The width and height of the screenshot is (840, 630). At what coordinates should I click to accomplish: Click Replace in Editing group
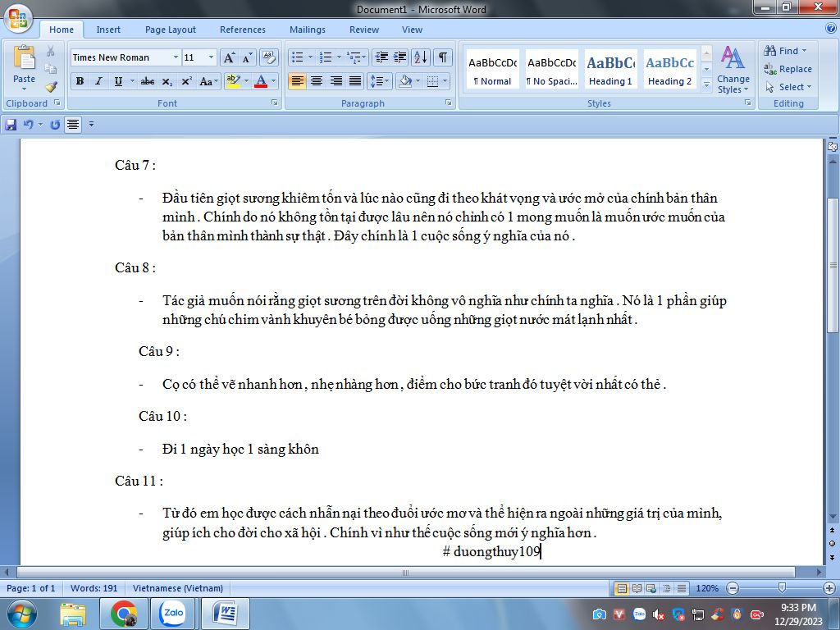click(788, 69)
